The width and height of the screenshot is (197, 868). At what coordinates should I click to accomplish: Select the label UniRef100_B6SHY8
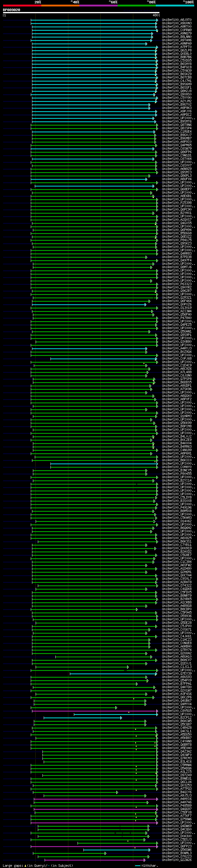click(177, 64)
